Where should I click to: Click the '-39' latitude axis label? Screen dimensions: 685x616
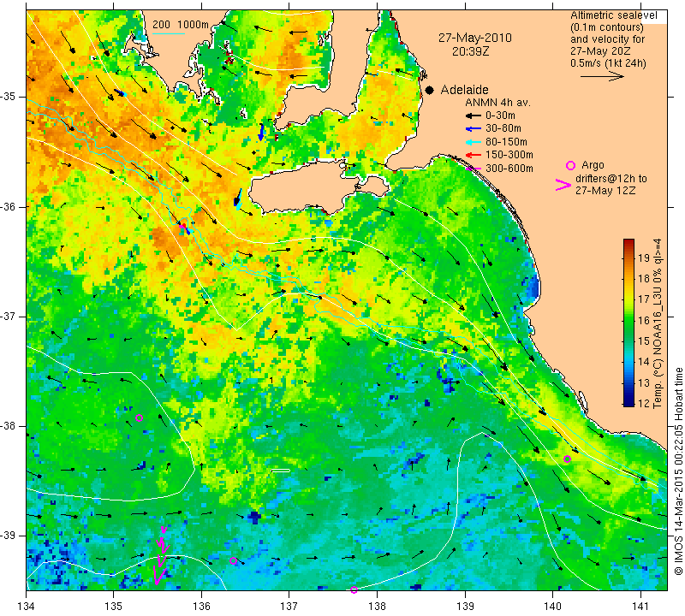[9, 536]
